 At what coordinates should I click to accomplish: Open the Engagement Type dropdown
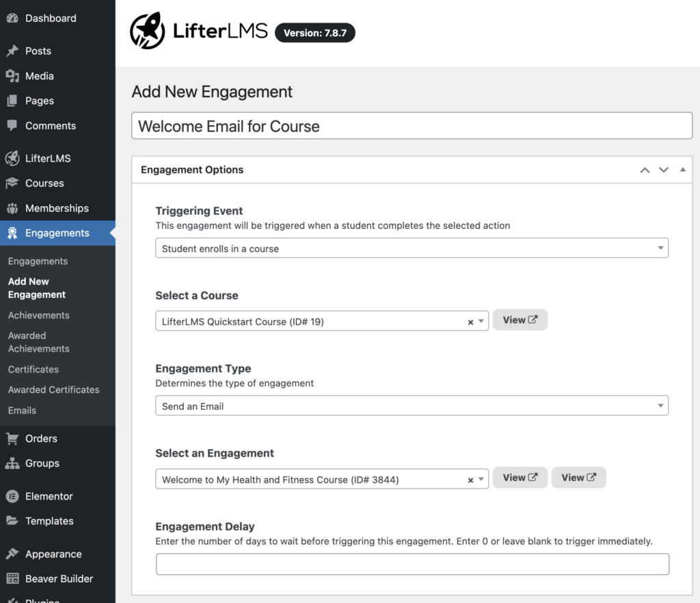(x=412, y=405)
